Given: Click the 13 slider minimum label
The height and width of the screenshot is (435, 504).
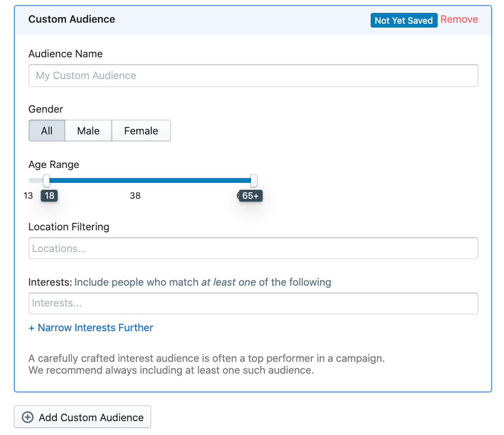Looking at the screenshot, I should tap(28, 195).
